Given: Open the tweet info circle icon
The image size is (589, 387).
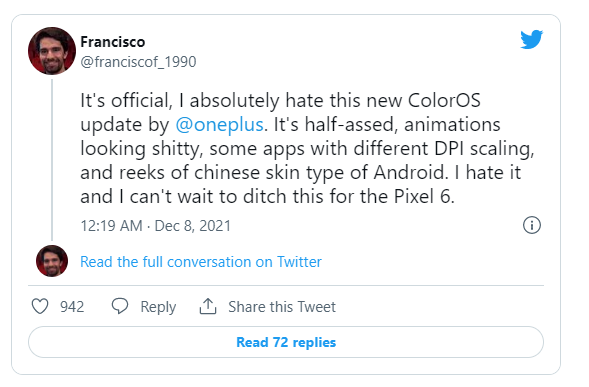Looking at the screenshot, I should coord(532,225).
